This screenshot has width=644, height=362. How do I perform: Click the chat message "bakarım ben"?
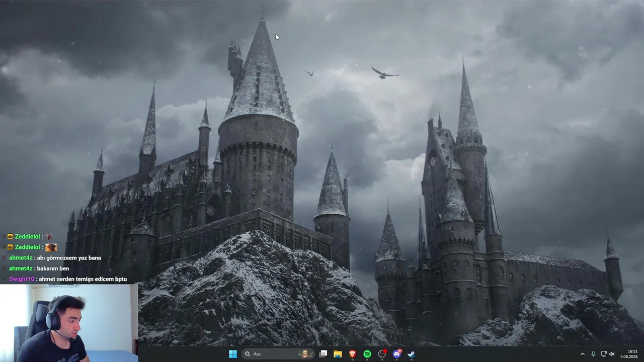tap(53, 268)
